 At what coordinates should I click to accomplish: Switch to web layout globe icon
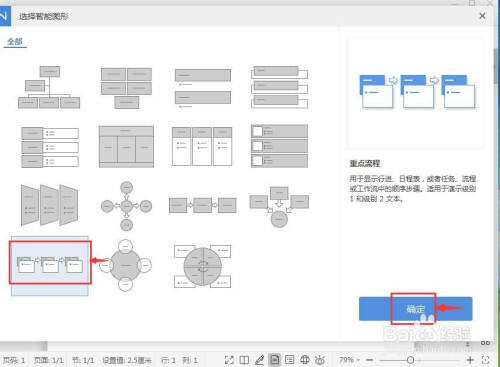(x=305, y=360)
